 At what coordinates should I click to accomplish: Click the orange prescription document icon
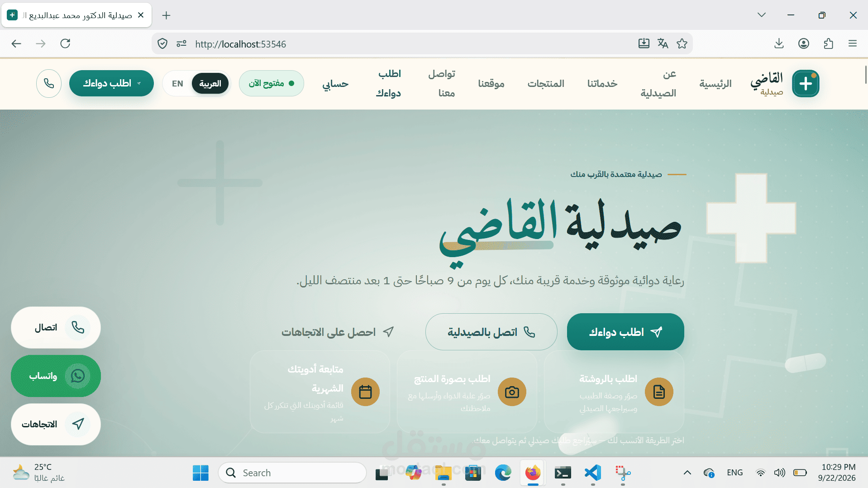tap(659, 392)
